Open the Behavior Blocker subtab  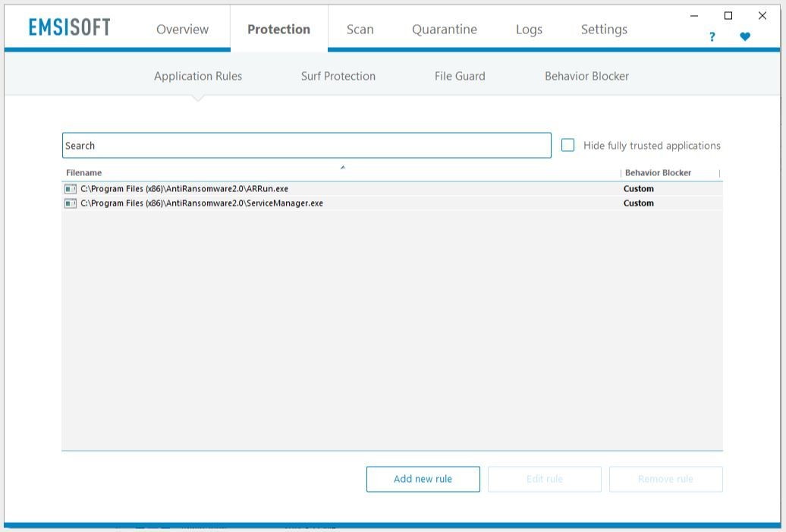coord(586,76)
